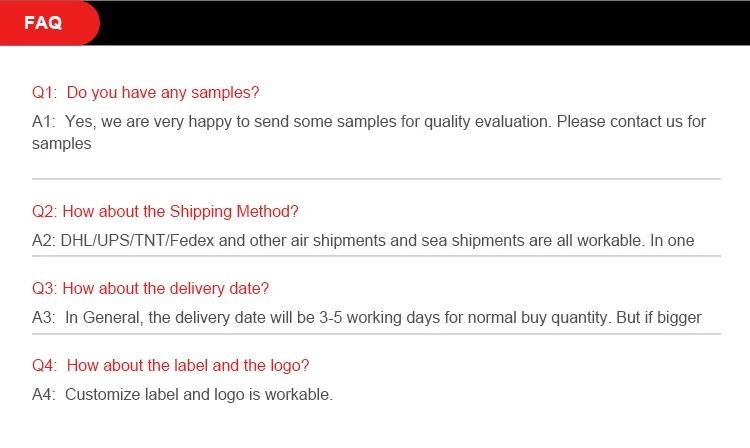
Task: Click the "A2:" answer label
Action: [44, 240]
